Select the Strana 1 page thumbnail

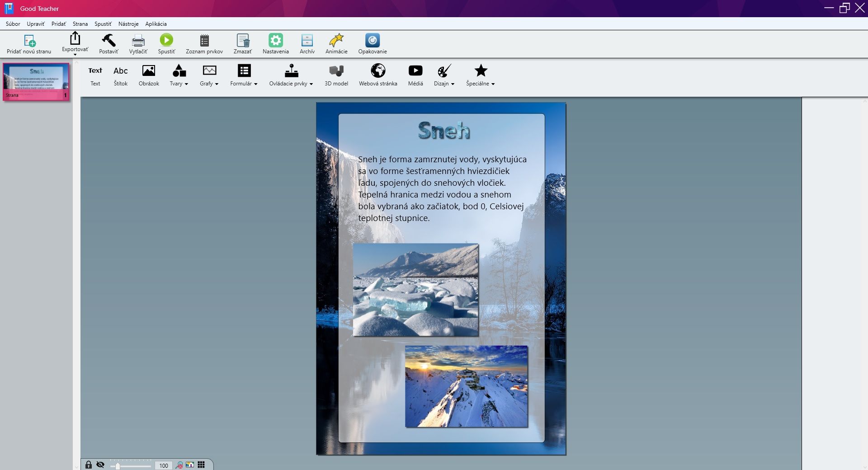(36, 81)
